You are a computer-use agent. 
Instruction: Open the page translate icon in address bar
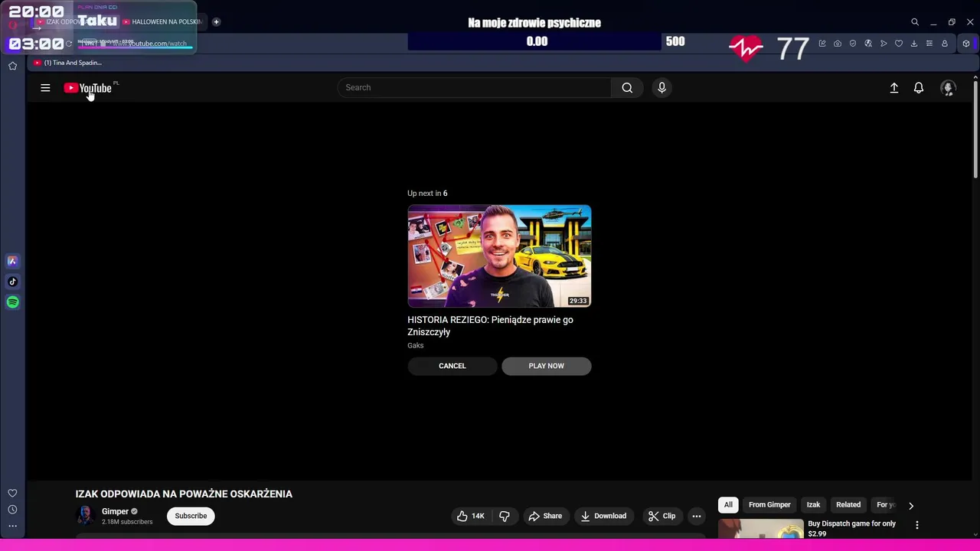pos(868,44)
